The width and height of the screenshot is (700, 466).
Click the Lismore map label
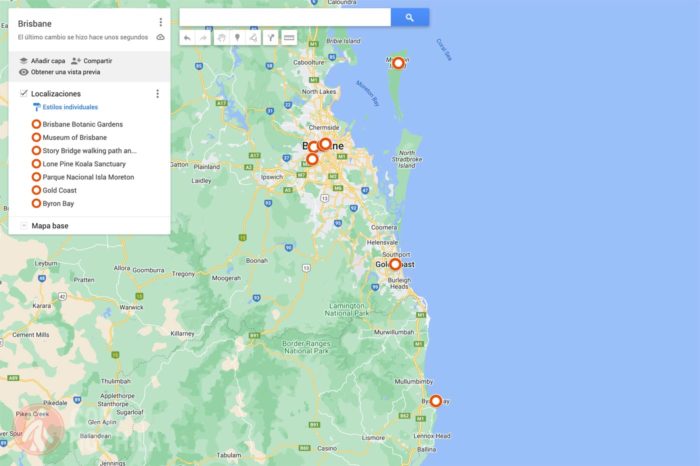click(373, 437)
